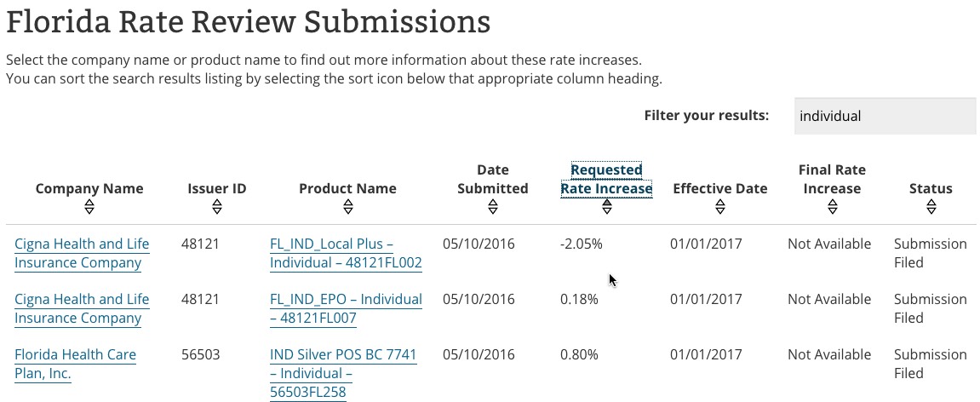
Task: Sort by Effective Date with arrow icon
Action: 720,207
